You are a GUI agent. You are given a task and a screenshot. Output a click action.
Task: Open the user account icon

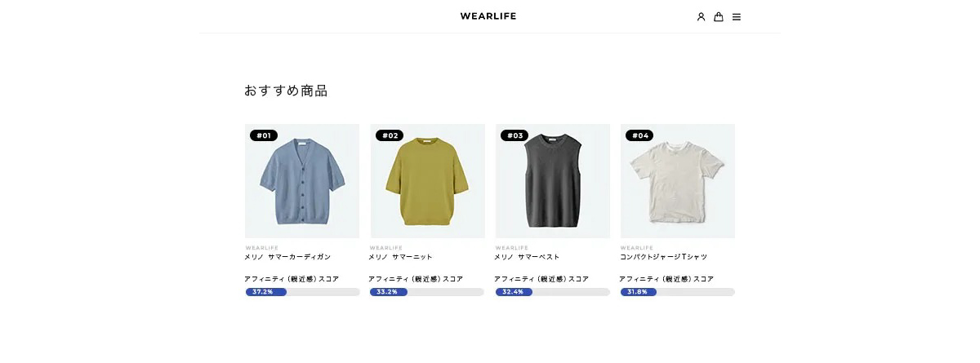click(701, 16)
